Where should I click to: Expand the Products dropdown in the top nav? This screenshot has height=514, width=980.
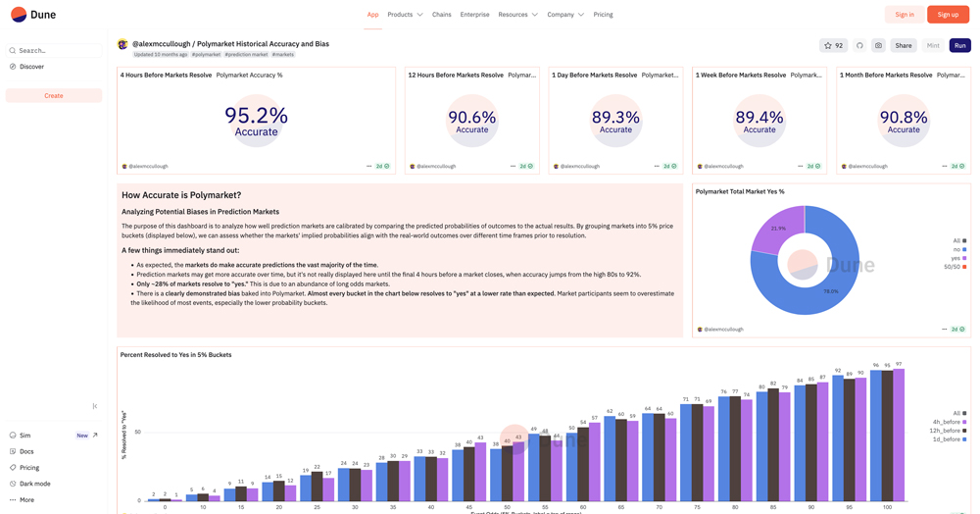(405, 15)
